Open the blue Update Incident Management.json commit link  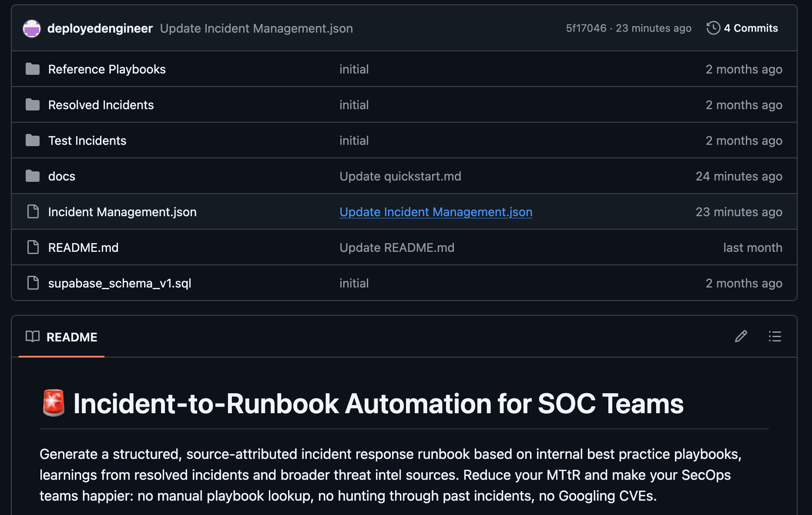436,212
